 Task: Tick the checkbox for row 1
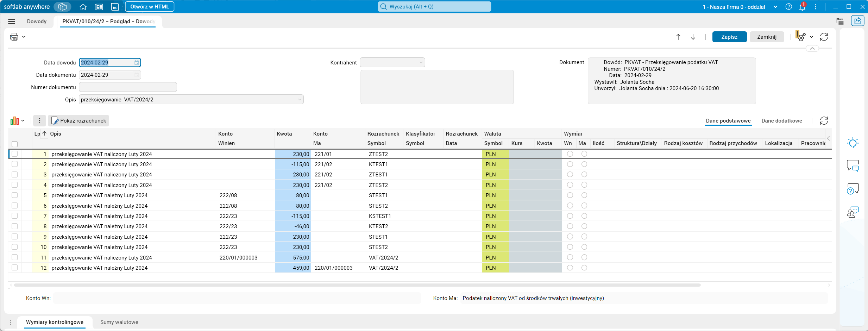(x=15, y=154)
